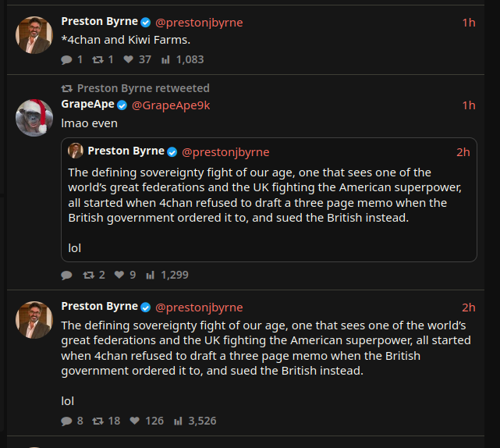
Task: Click reply icon on the Kiwi Farms tweet
Action: 67,59
